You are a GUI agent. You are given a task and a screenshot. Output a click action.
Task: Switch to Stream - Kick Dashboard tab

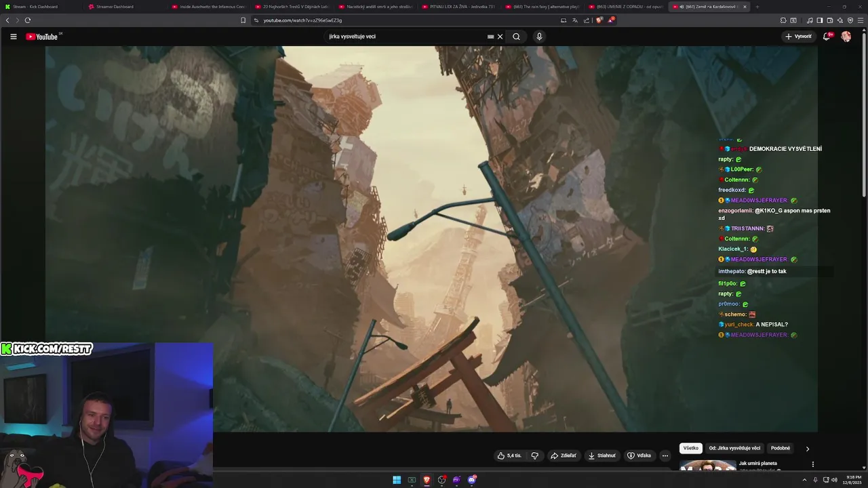41,7
